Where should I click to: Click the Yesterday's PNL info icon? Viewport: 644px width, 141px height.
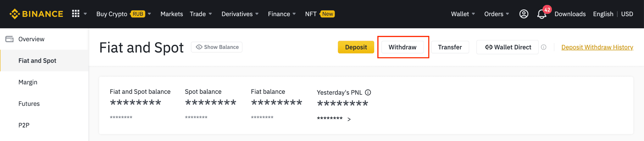[368, 93]
